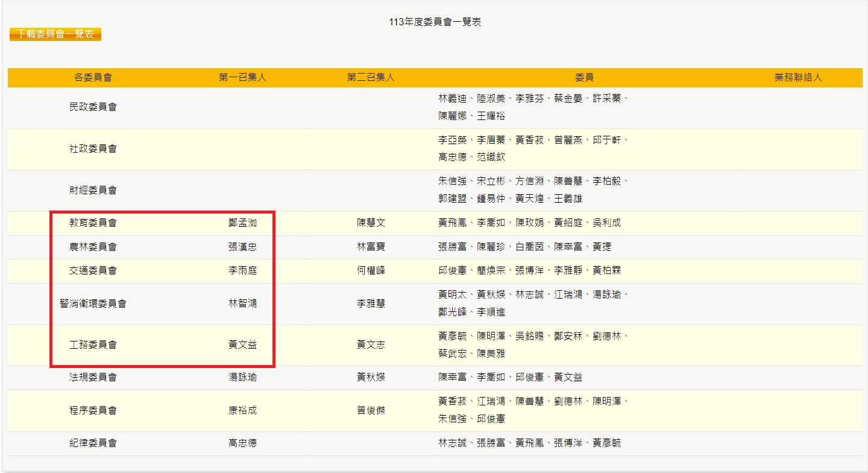This screenshot has width=868, height=473.
Task: Select second convener 曾俊傑
Action: coord(371,411)
